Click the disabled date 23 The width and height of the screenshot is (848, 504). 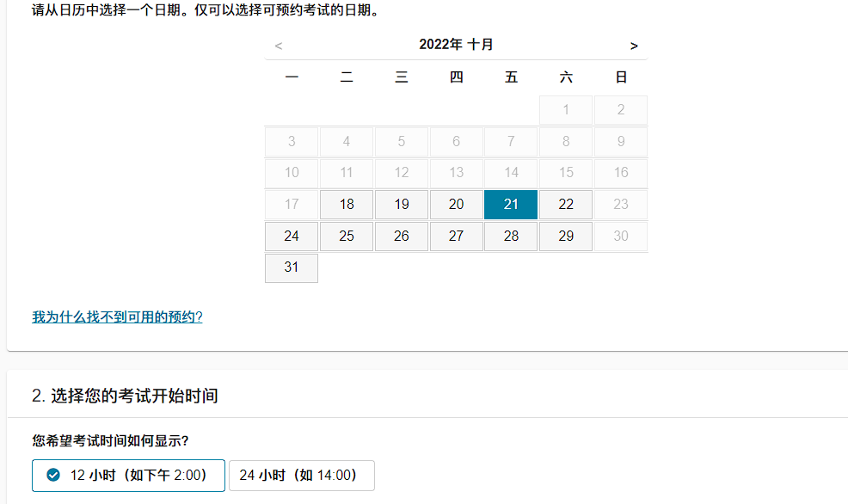click(x=621, y=205)
